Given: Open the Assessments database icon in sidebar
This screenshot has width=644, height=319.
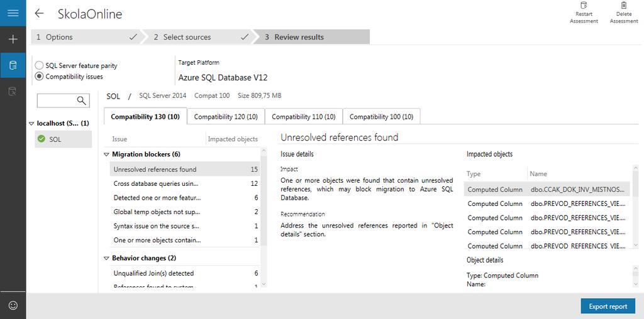Looking at the screenshot, I should 13,65.
